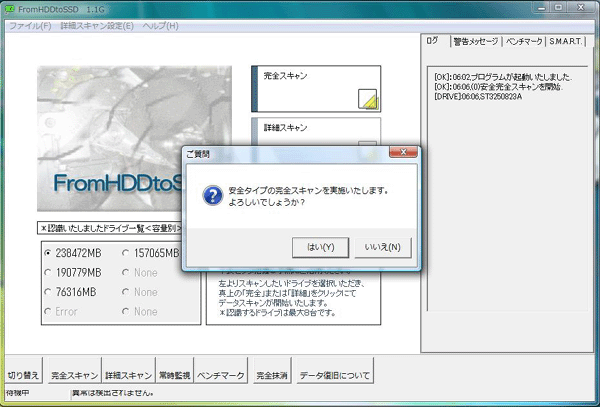Select the 190779MB drive radio button
The image size is (600, 407).
tap(48, 272)
